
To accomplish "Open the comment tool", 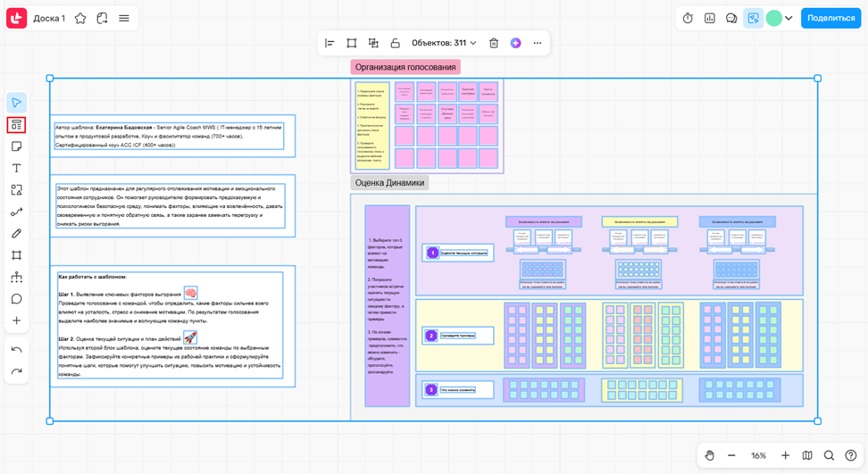I will coord(16,299).
